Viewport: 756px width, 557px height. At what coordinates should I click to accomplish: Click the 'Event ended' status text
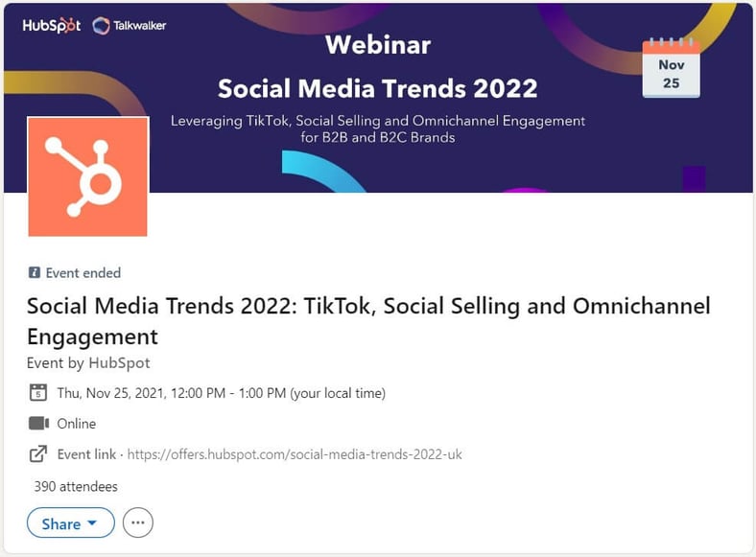point(83,272)
